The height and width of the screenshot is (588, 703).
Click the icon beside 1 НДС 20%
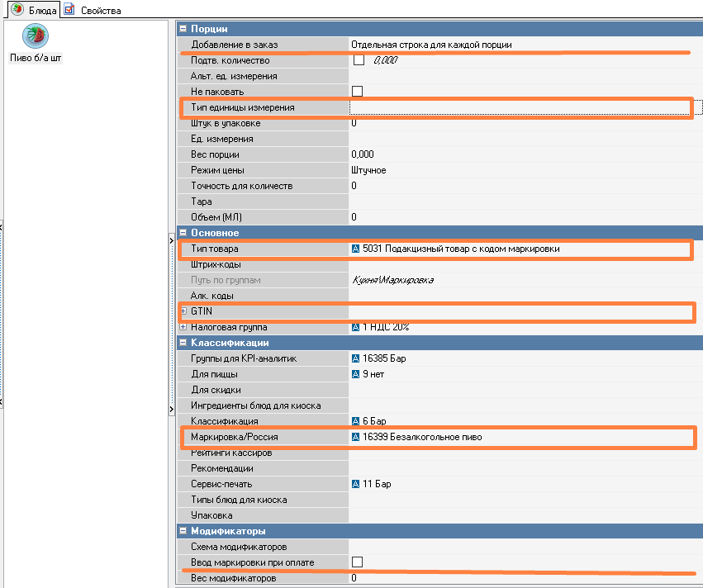pos(356,328)
